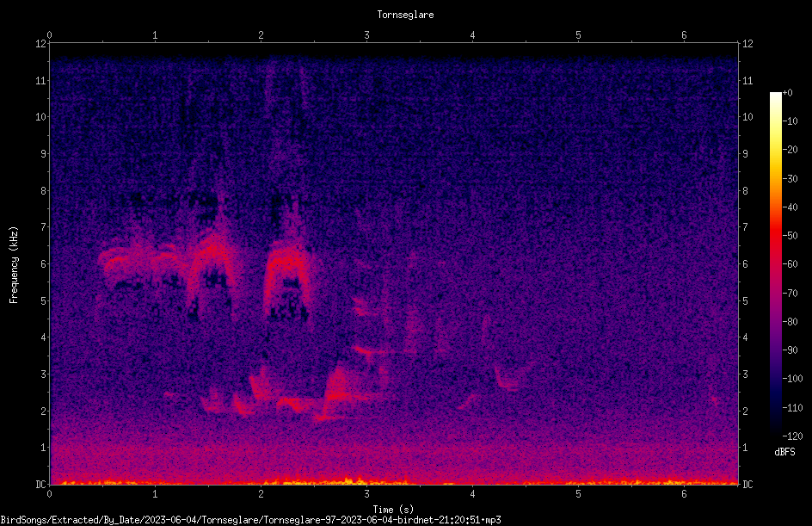
Task: Select the 3 second tick on bottom time axis
Action: [x=366, y=494]
